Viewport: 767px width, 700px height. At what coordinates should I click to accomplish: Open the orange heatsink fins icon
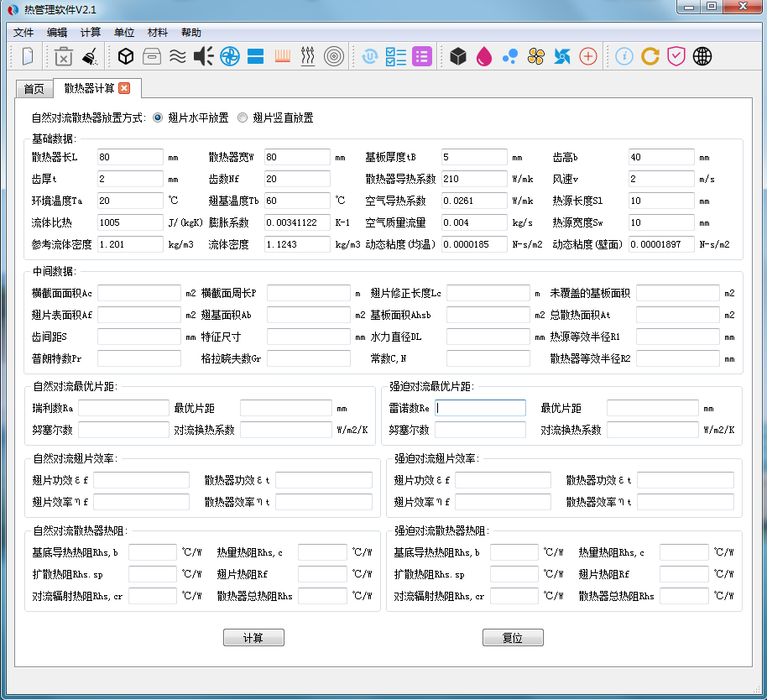[x=282, y=56]
